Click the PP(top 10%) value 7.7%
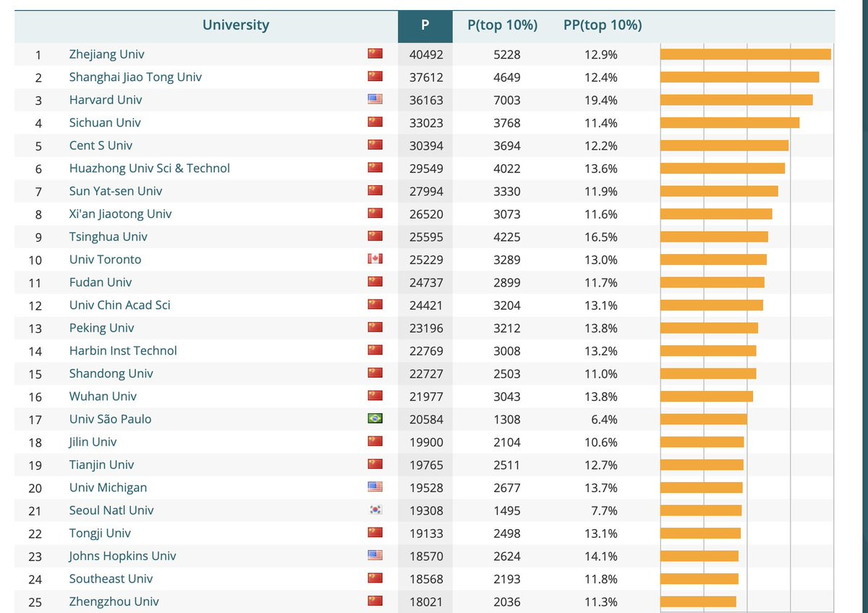 point(604,510)
